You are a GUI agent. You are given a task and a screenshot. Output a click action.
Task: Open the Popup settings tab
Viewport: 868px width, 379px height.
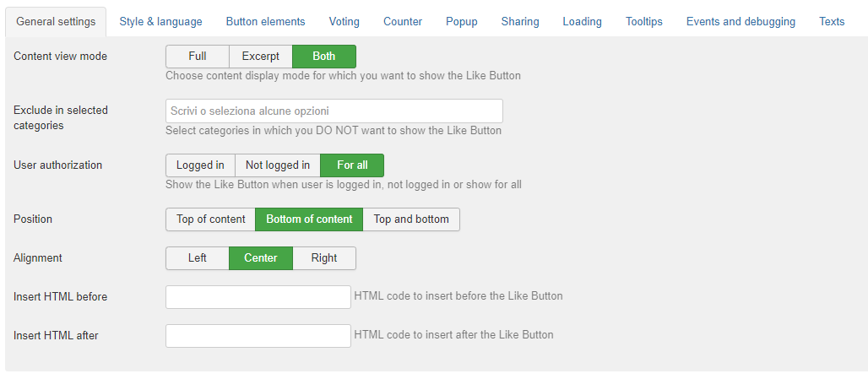pyautogui.click(x=462, y=22)
